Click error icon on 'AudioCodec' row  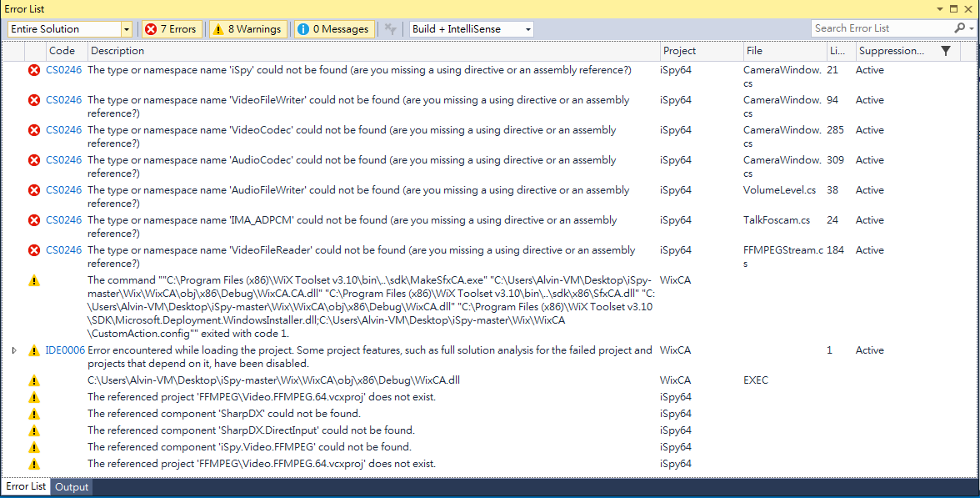[x=34, y=161]
